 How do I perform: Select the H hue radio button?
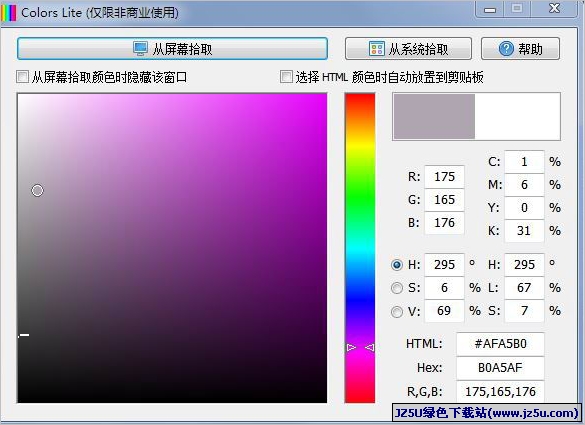tap(397, 265)
